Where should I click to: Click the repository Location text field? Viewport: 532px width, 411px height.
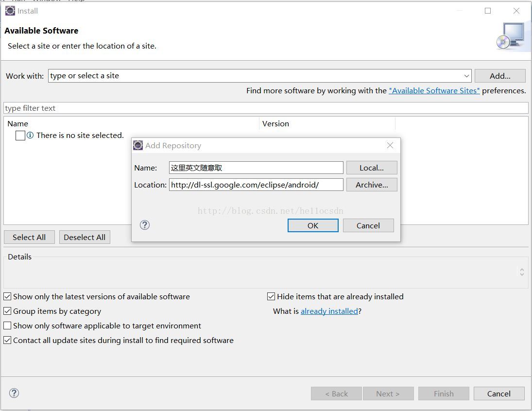coord(256,185)
